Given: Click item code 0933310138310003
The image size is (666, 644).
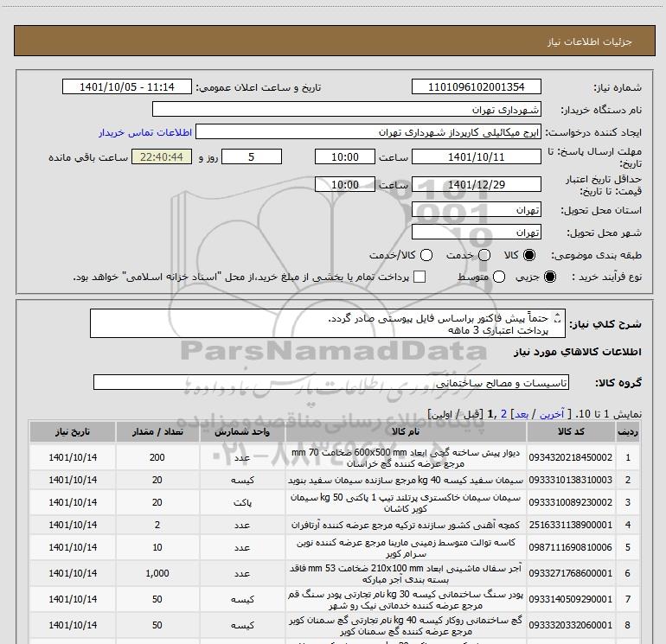Looking at the screenshot, I should [x=571, y=480].
